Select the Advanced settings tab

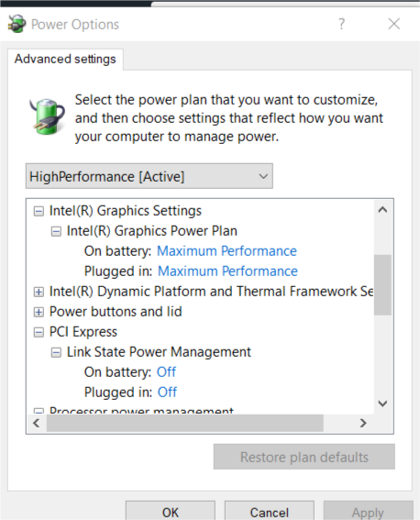(65, 59)
